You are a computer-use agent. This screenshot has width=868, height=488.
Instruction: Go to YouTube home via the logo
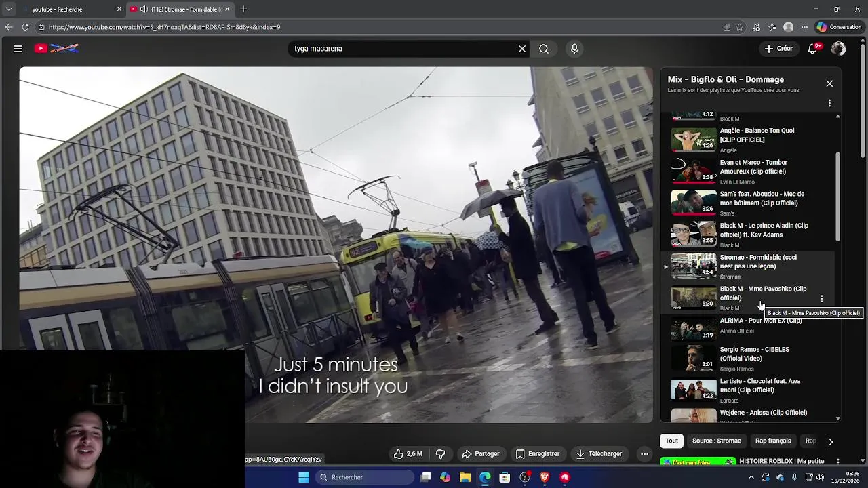click(x=57, y=49)
